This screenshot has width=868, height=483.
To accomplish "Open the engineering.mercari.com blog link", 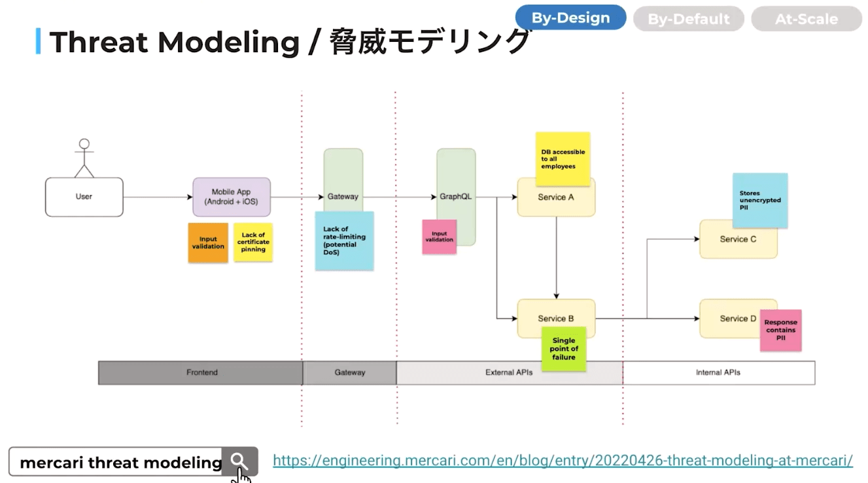I will (x=563, y=461).
